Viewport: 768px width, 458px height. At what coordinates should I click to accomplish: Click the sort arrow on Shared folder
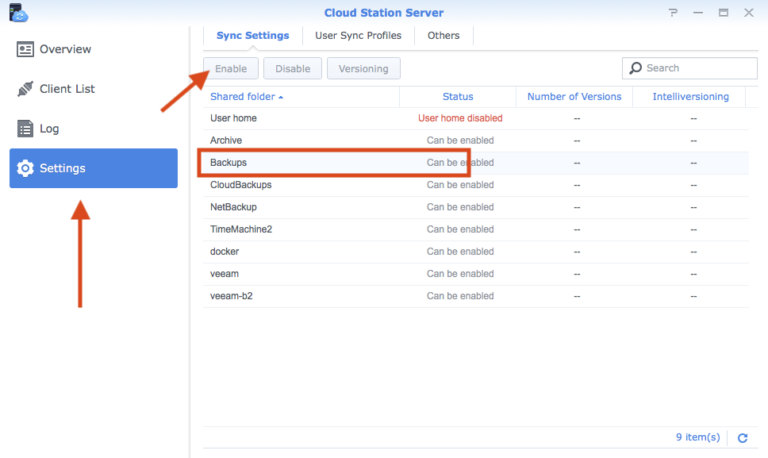point(281,97)
